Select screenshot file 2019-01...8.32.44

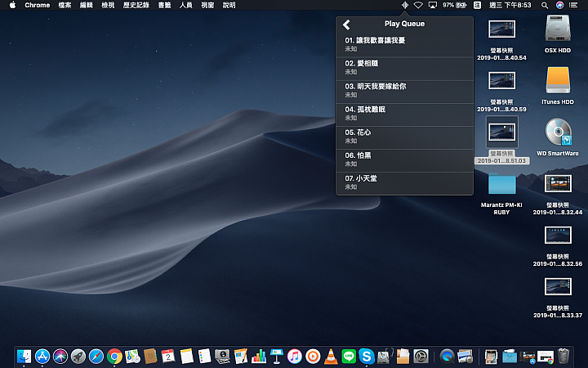pyautogui.click(x=558, y=183)
